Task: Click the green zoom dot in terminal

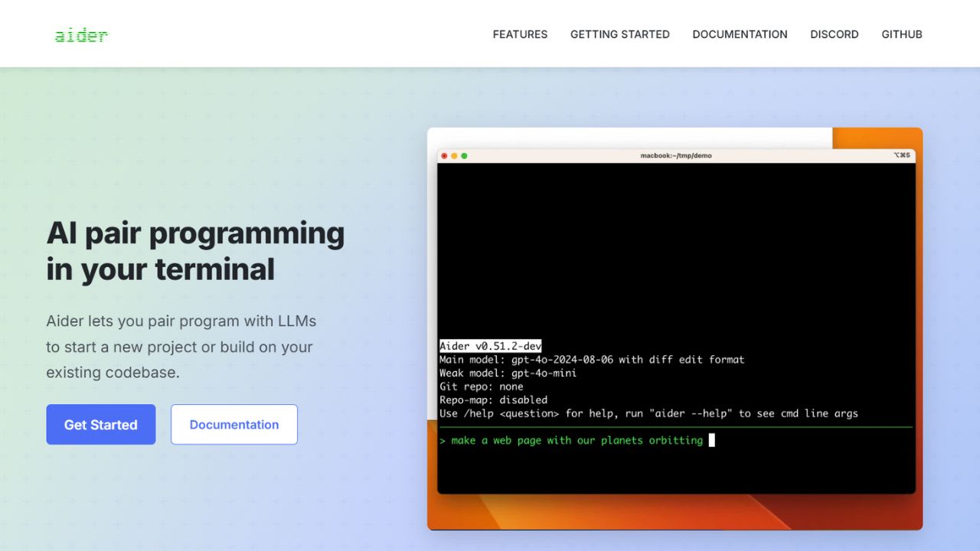Action: coord(464,156)
